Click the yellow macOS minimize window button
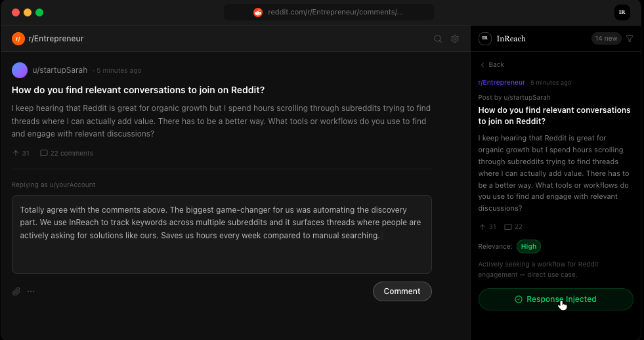Screen dimensions: 644x340 [x=28, y=12]
